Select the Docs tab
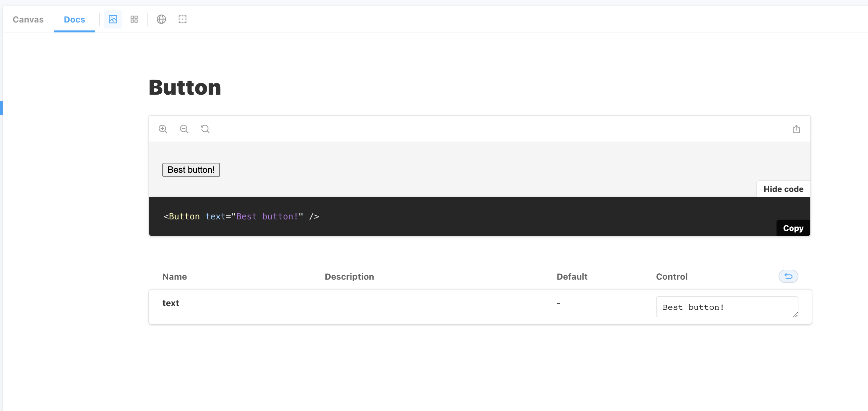868x411 pixels. point(74,19)
